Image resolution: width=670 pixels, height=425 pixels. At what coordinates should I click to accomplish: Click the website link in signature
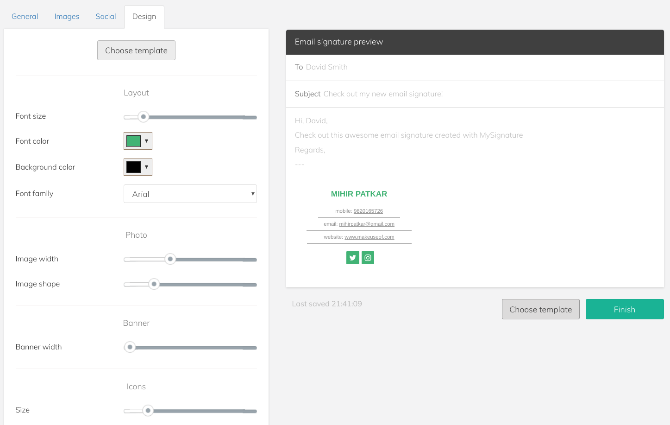369,237
